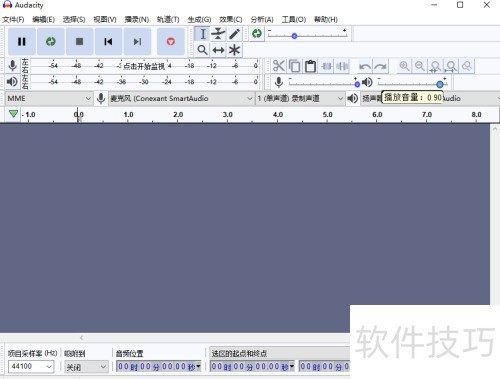
Task: Select the Zoom magnifier tool
Action: coord(202,50)
